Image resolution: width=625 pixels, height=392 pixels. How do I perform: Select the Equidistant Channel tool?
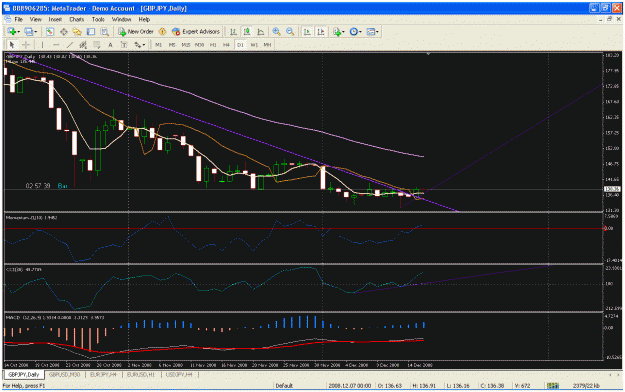83,45
